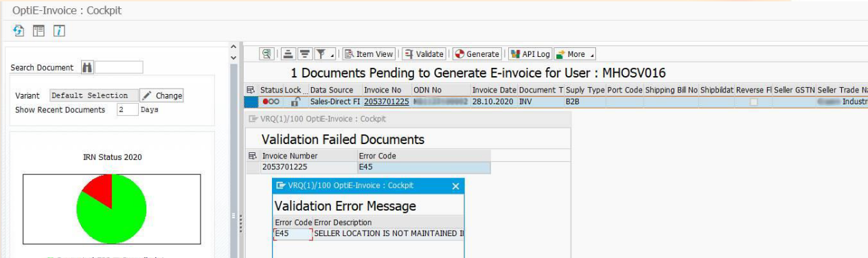Image resolution: width=868 pixels, height=258 pixels.
Task: Sort ascending using grid toolbar icon
Action: 289,54
